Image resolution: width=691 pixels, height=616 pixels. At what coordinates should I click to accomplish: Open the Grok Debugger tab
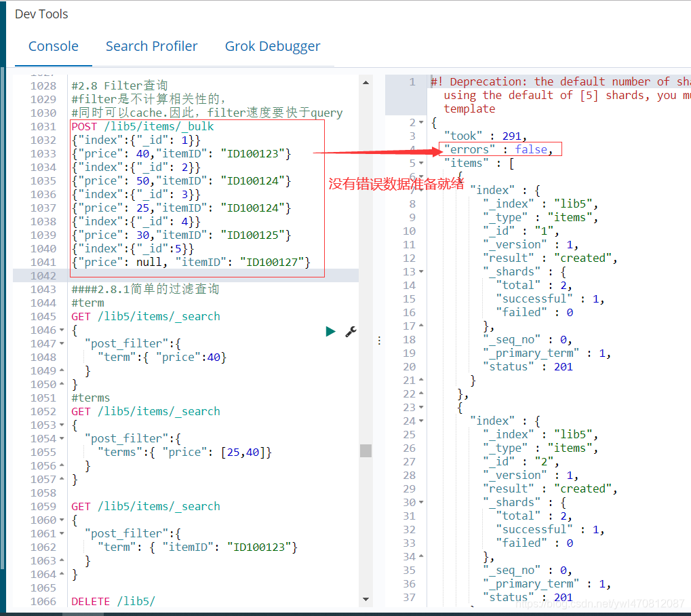click(x=273, y=46)
